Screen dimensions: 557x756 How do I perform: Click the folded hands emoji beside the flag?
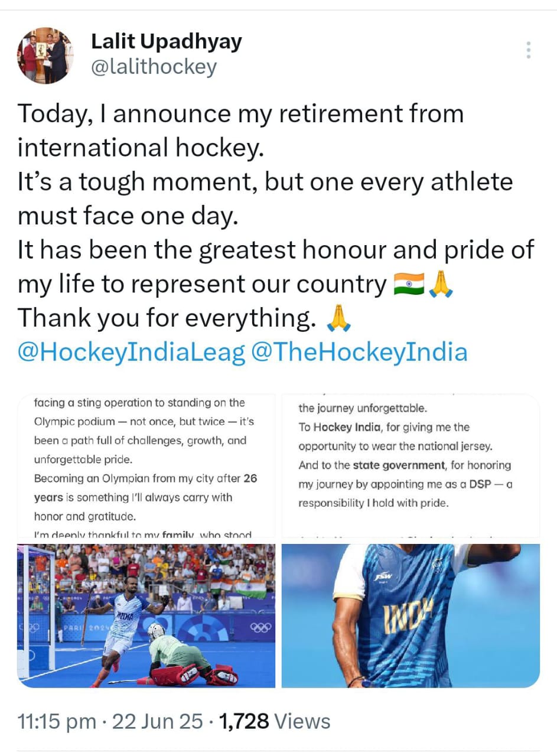441,284
